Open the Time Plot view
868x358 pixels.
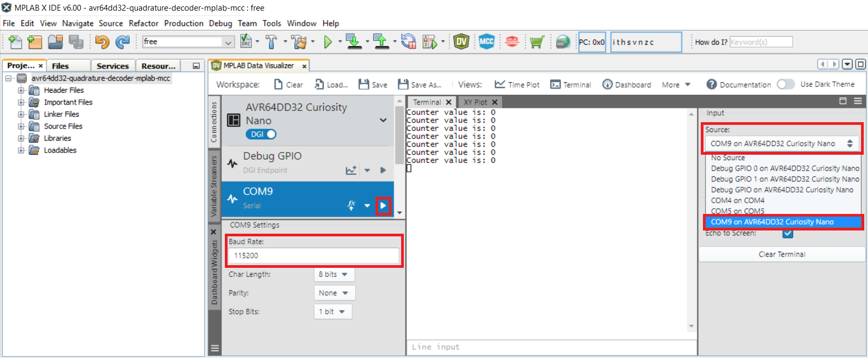point(517,84)
